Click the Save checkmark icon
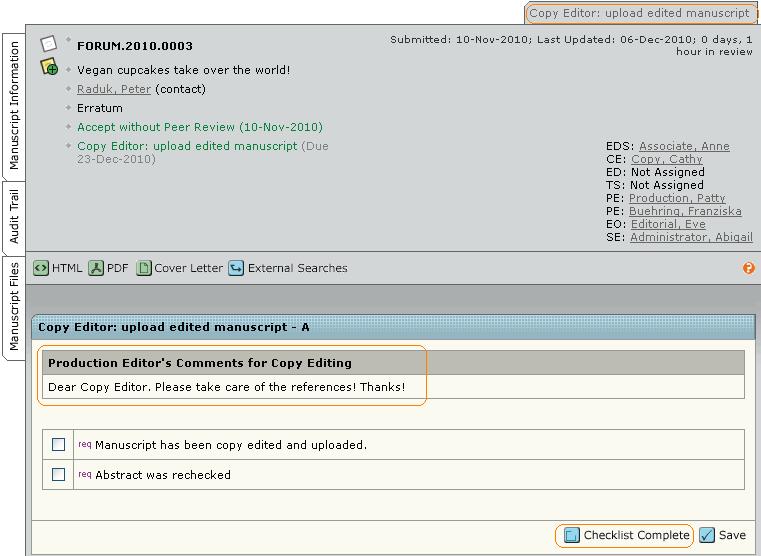This screenshot has width=761, height=556. (707, 535)
